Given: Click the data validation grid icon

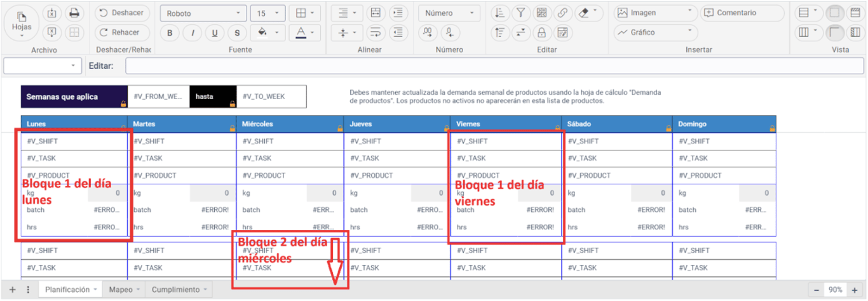Looking at the screenshot, I should click(x=541, y=13).
